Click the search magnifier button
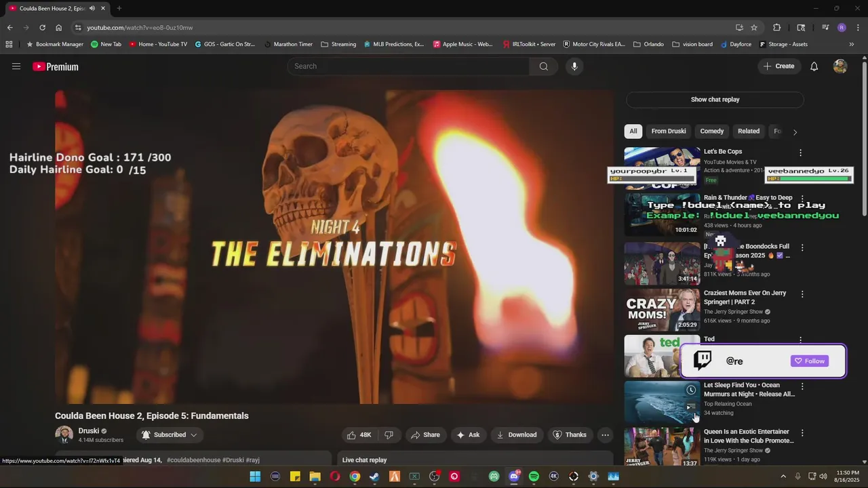Screen dimensions: 868x488 click(x=543, y=66)
